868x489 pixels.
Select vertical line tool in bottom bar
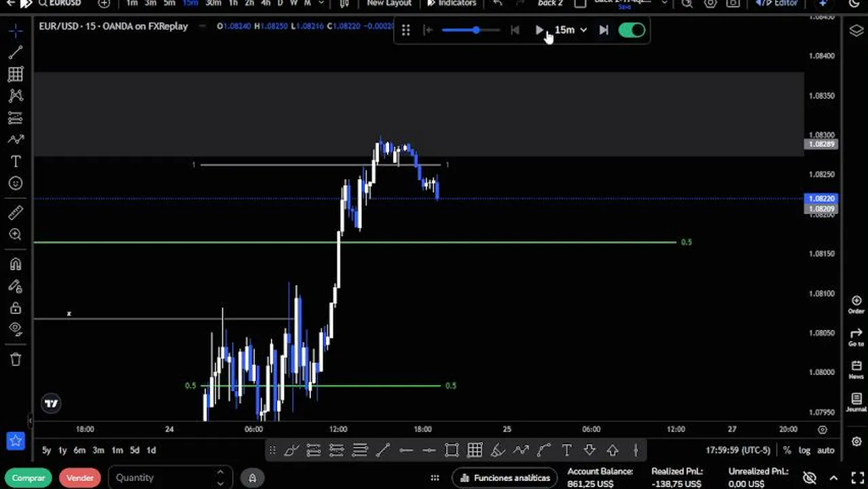click(x=636, y=450)
